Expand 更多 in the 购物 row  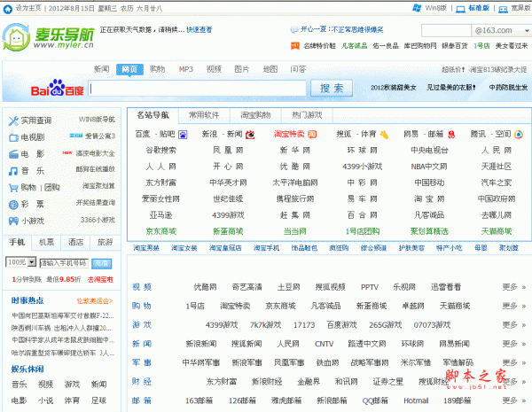pyautogui.click(x=513, y=307)
